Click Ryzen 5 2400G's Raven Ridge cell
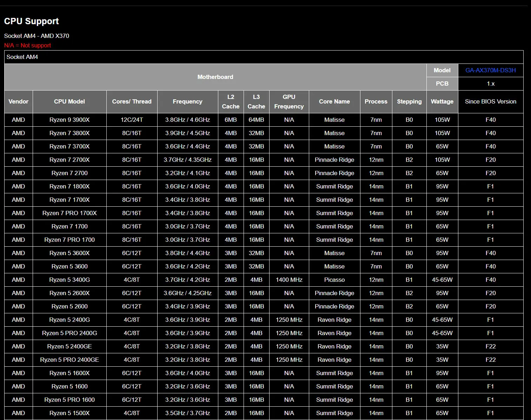 pyautogui.click(x=334, y=320)
